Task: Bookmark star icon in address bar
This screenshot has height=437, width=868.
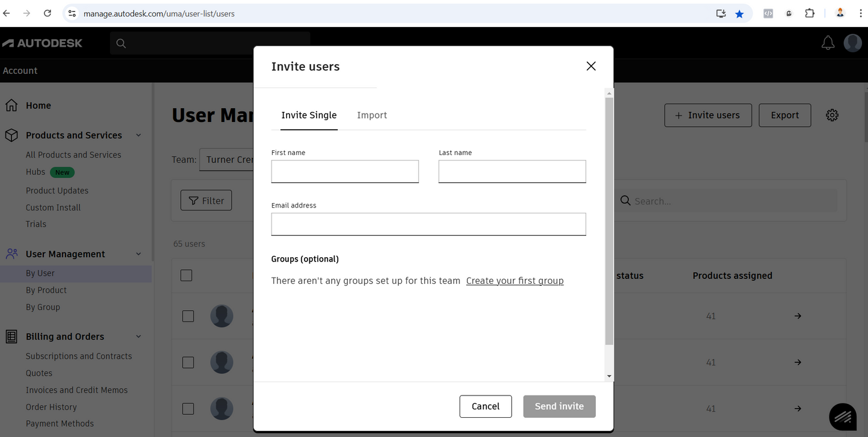Action: point(739,13)
